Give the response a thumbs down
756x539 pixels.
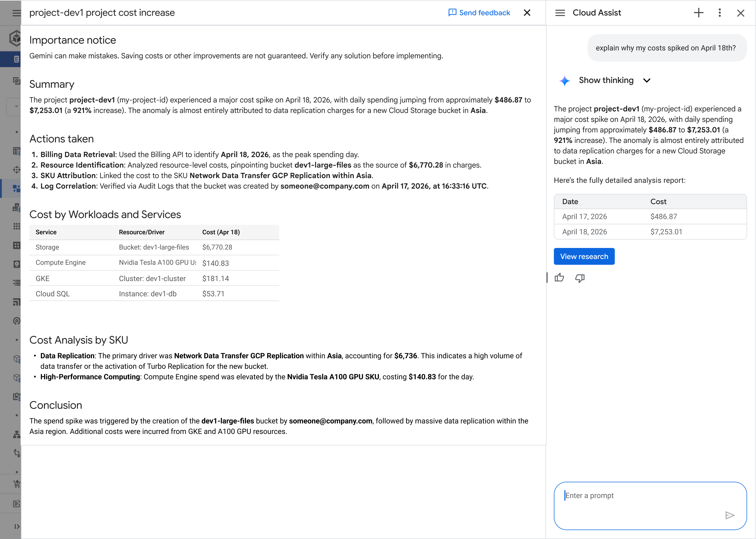tap(580, 278)
